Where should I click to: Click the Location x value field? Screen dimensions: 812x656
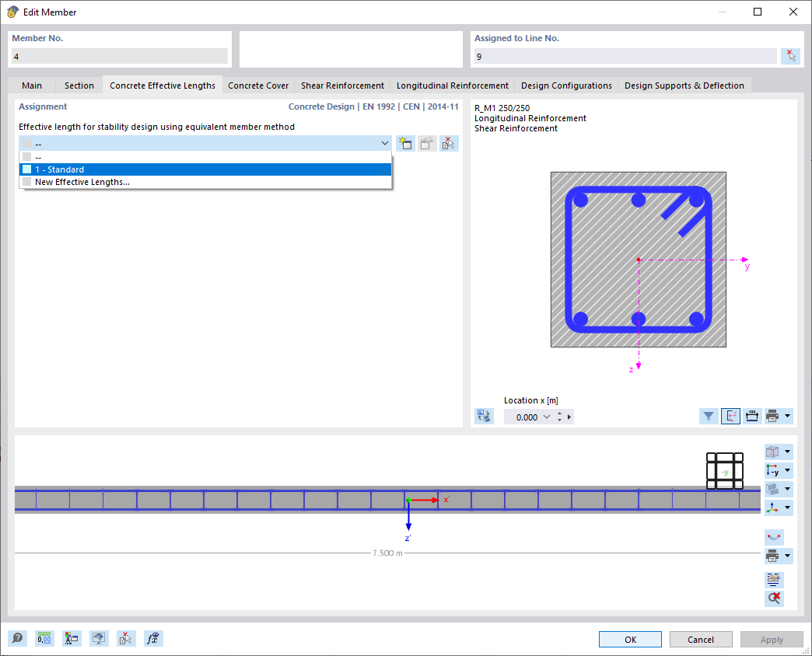pyautogui.click(x=523, y=417)
